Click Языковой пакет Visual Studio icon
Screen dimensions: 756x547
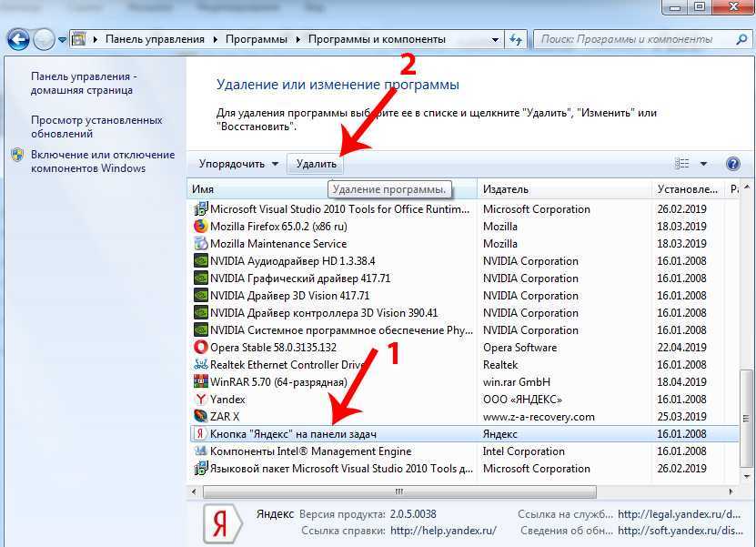point(200,469)
